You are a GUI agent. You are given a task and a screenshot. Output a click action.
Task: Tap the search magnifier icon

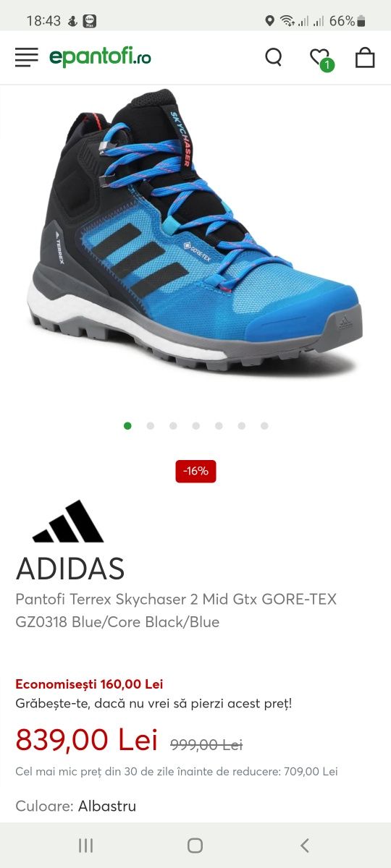point(274,57)
